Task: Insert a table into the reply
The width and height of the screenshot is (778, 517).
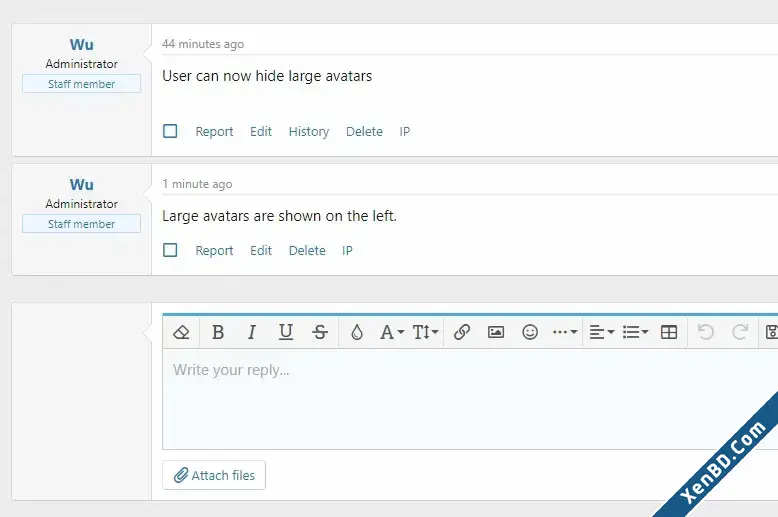Action: (x=669, y=332)
